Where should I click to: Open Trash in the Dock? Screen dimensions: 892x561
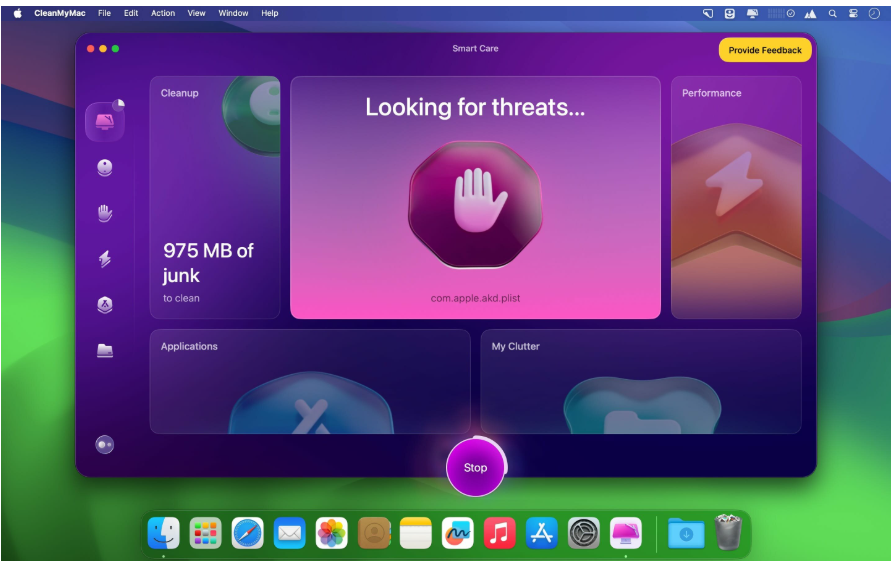click(728, 531)
